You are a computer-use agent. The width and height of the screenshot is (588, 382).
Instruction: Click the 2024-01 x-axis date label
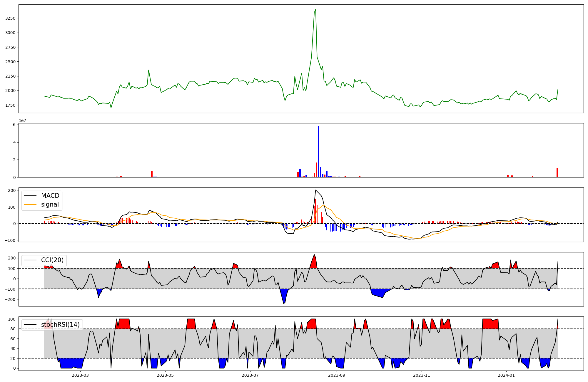(x=507, y=375)
